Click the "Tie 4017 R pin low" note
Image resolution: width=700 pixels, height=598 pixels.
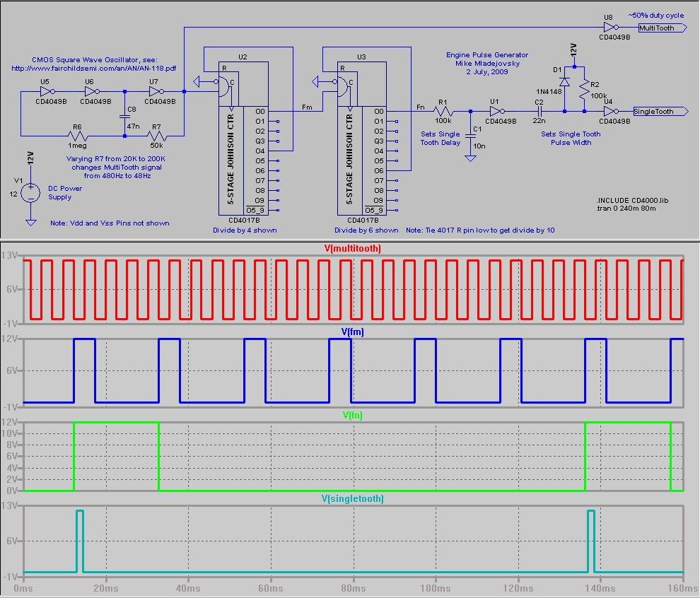[x=480, y=230]
